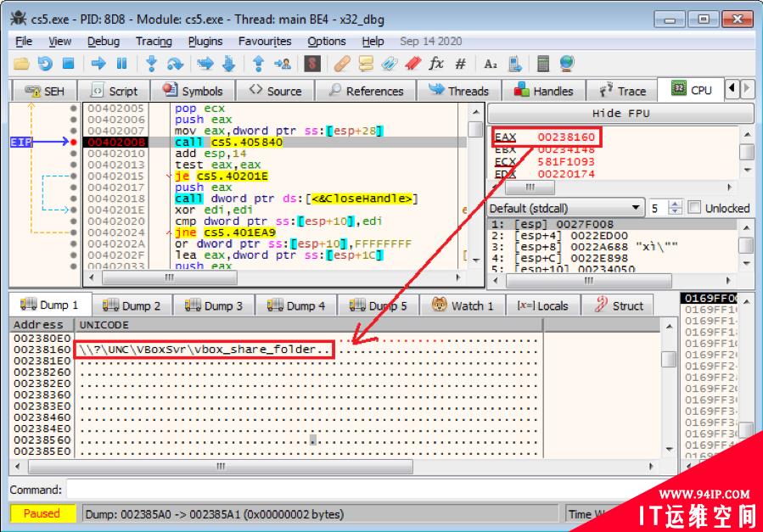Click the Find strings A icon
This screenshot has height=532, width=763.
coord(490,64)
